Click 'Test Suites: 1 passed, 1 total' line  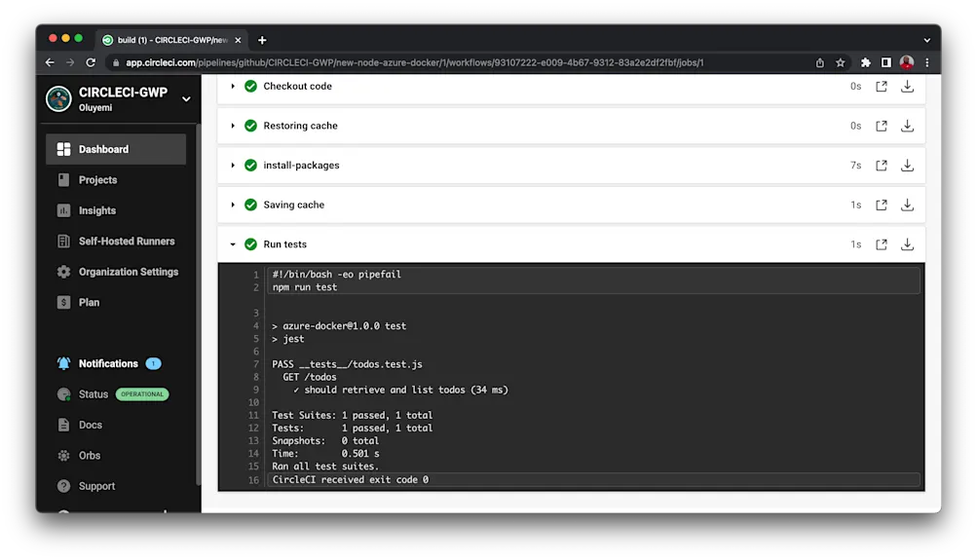pos(352,416)
